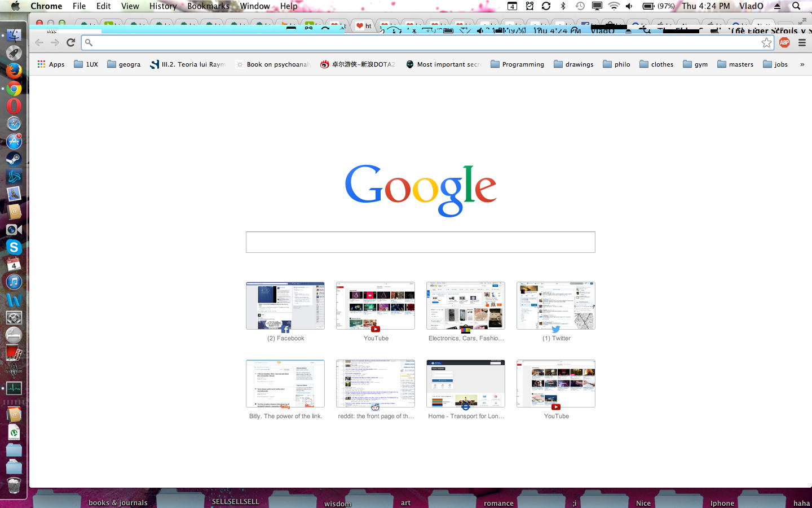Click the Wi-Fi status icon
The height and width of the screenshot is (508, 812).
coord(614,6)
